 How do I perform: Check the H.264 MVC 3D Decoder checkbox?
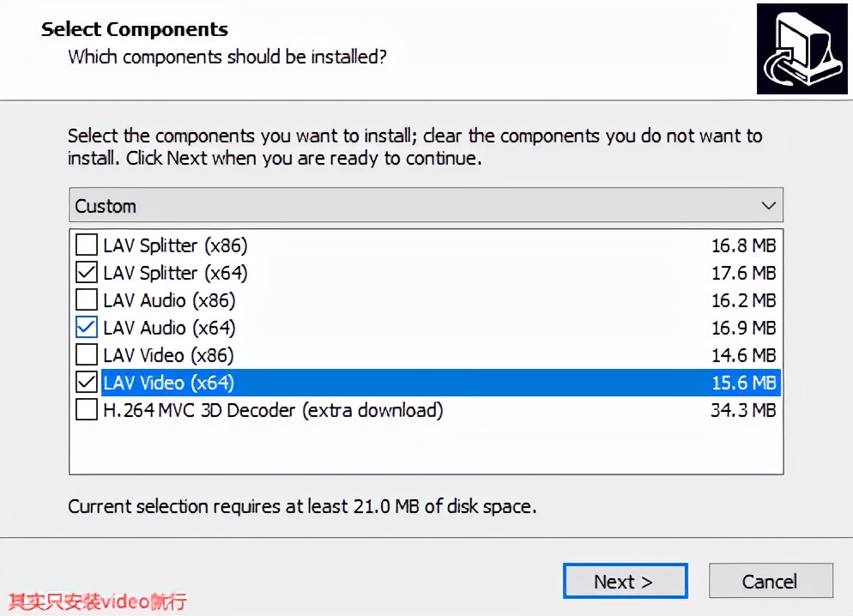click(87, 410)
